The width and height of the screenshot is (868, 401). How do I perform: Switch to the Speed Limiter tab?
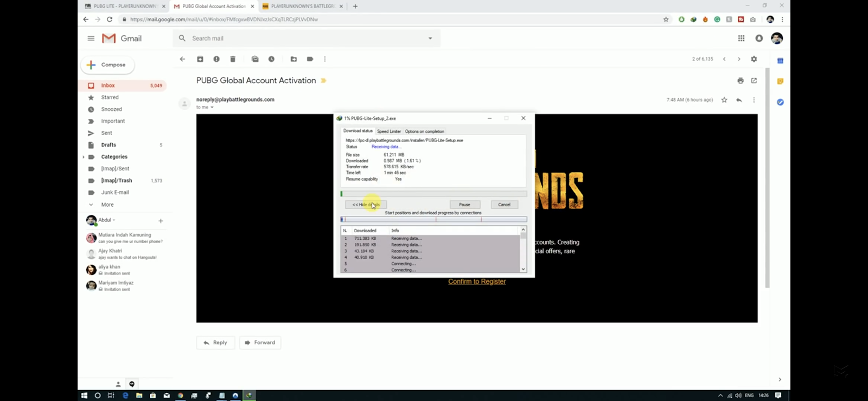(389, 131)
